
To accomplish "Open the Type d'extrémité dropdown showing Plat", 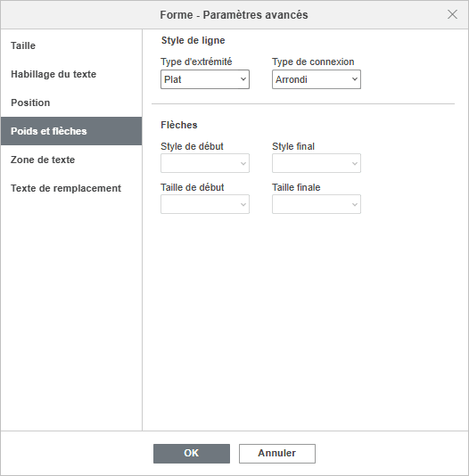I will pyautogui.click(x=205, y=79).
